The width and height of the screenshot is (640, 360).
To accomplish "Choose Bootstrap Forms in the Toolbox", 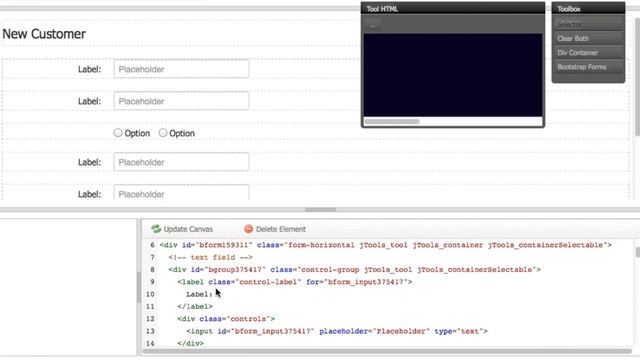I will click(x=588, y=67).
